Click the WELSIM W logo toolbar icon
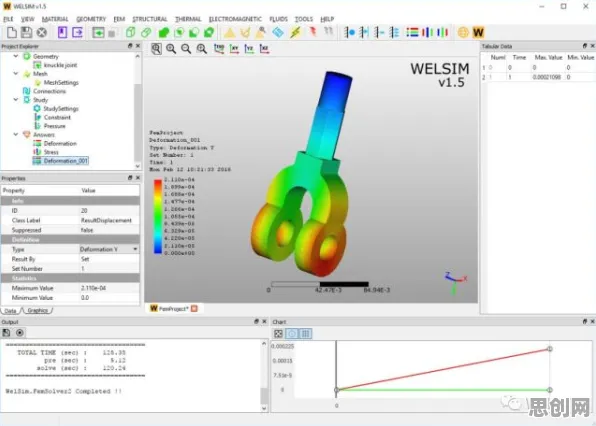 coord(478,33)
